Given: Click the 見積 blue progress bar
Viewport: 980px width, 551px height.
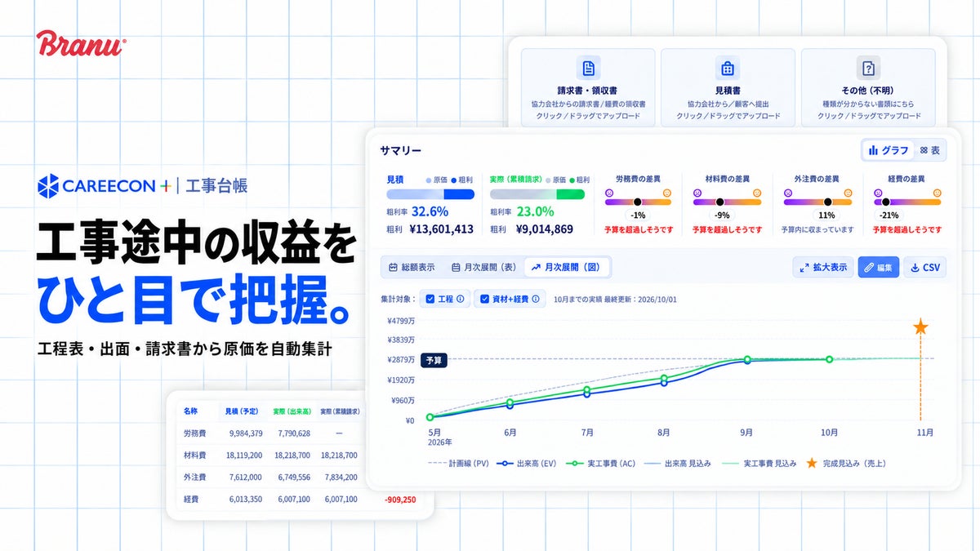Looking at the screenshot, I should 430,194.
